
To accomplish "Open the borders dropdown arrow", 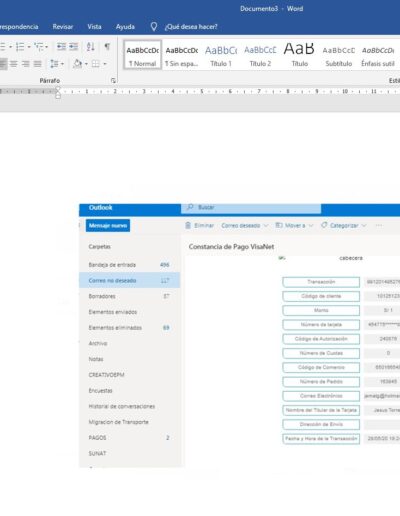I will pyautogui.click(x=105, y=64).
